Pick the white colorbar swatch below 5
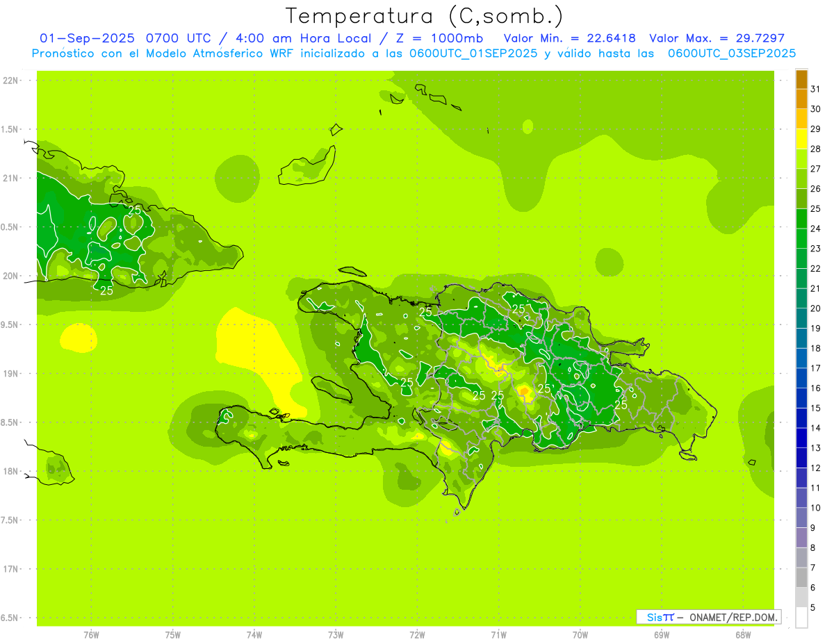 click(801, 618)
